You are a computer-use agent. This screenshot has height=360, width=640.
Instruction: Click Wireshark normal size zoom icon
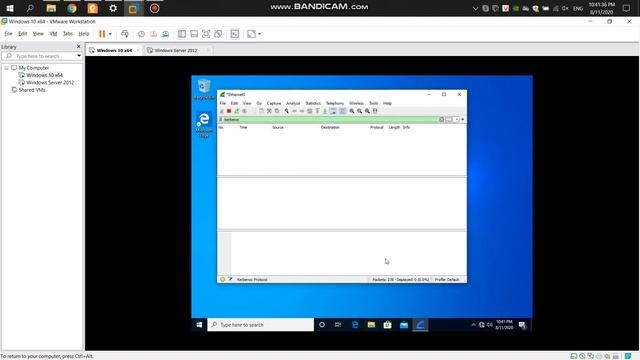367,111
